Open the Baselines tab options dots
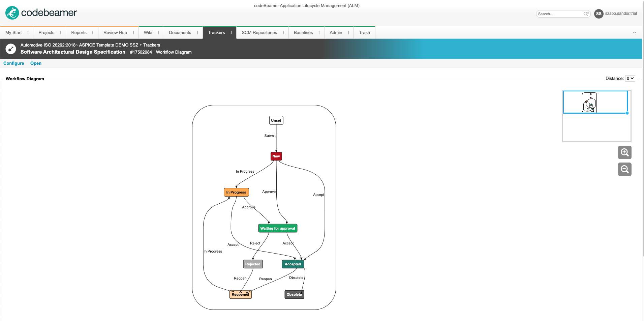The image size is (644, 321). (319, 33)
